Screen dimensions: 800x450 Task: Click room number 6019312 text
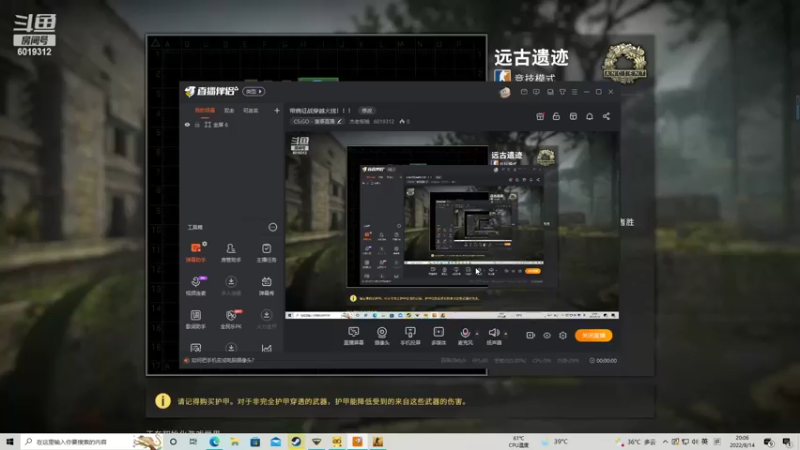(x=383, y=121)
